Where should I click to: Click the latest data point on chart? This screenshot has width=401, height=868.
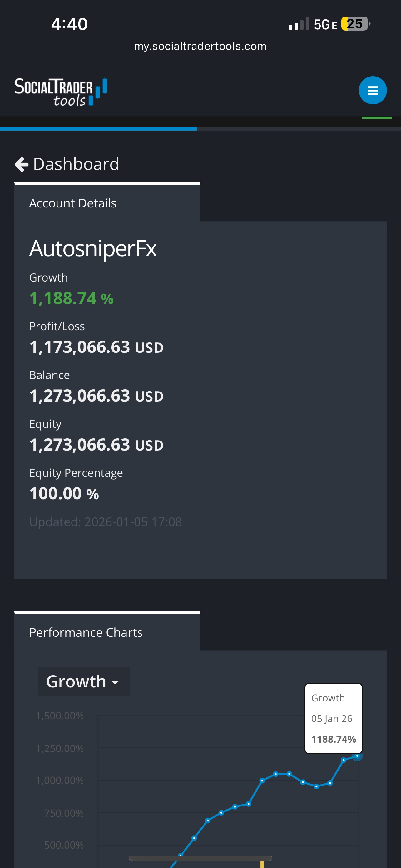click(x=357, y=756)
